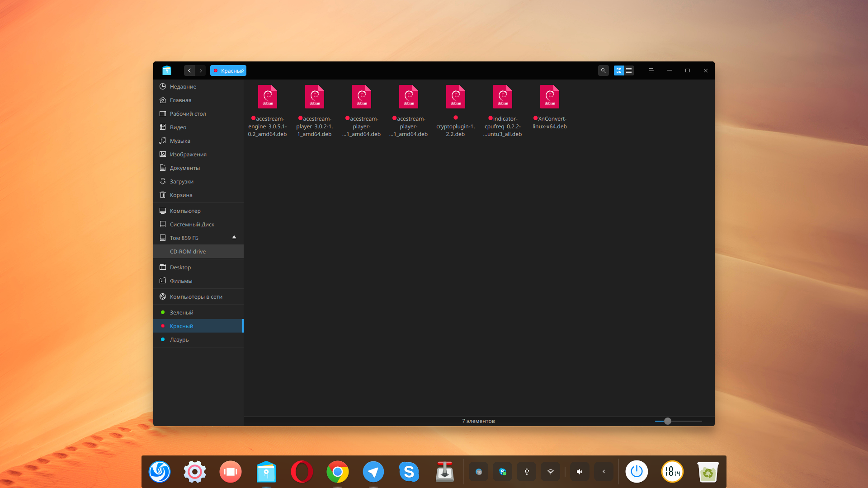Click the back navigation arrow
The width and height of the screenshot is (868, 488).
189,70
